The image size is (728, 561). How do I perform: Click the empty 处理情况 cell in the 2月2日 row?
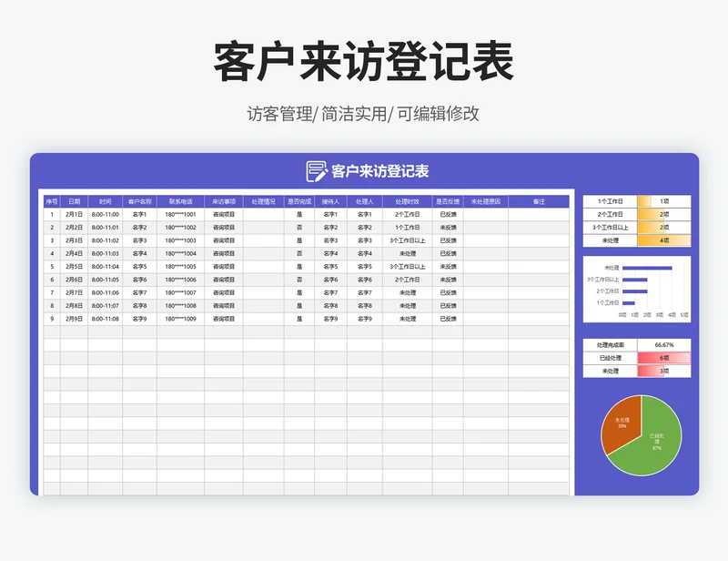point(263,228)
